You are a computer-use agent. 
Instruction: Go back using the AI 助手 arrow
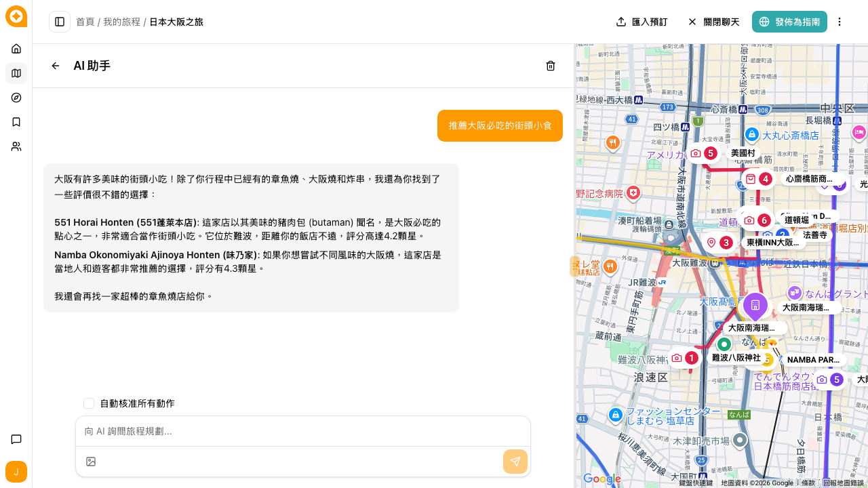56,66
